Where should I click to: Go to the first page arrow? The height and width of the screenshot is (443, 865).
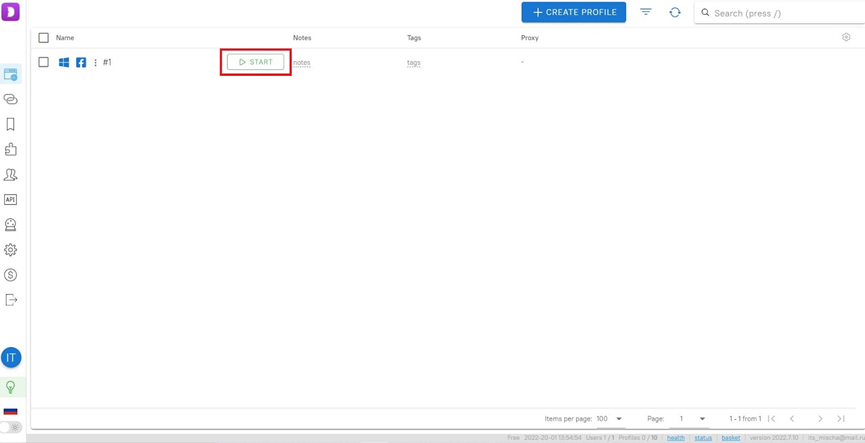coord(772,419)
